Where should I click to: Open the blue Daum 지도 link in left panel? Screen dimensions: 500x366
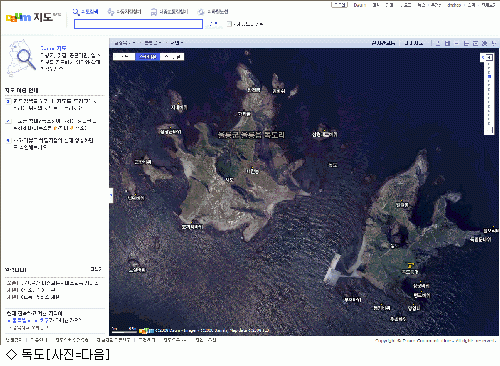click(x=53, y=48)
